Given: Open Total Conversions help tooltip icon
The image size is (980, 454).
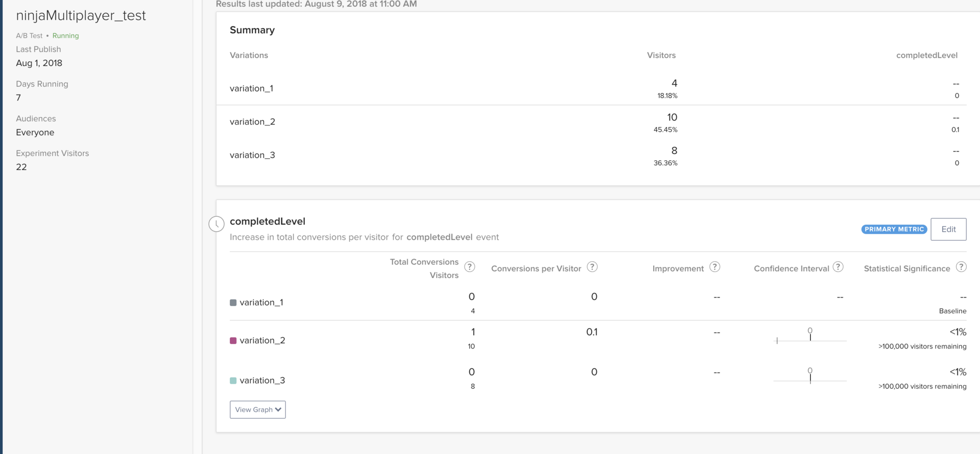Looking at the screenshot, I should click(x=469, y=267).
